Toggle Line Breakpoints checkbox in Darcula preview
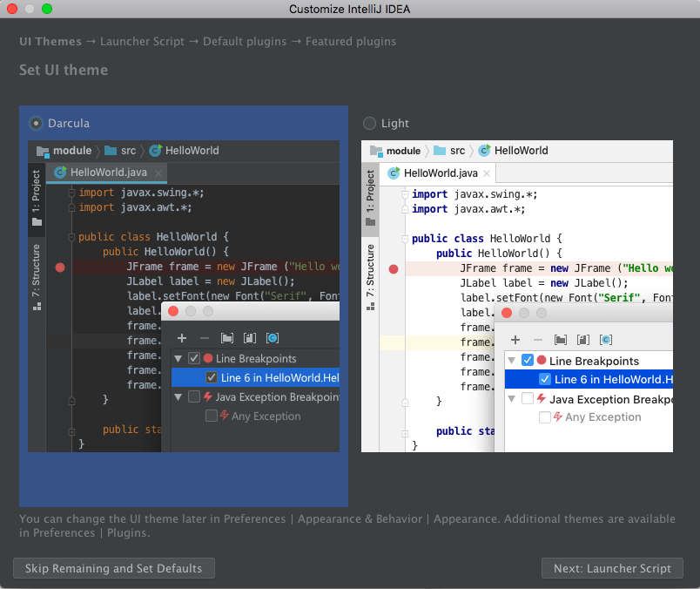The height and width of the screenshot is (589, 700). click(x=194, y=358)
